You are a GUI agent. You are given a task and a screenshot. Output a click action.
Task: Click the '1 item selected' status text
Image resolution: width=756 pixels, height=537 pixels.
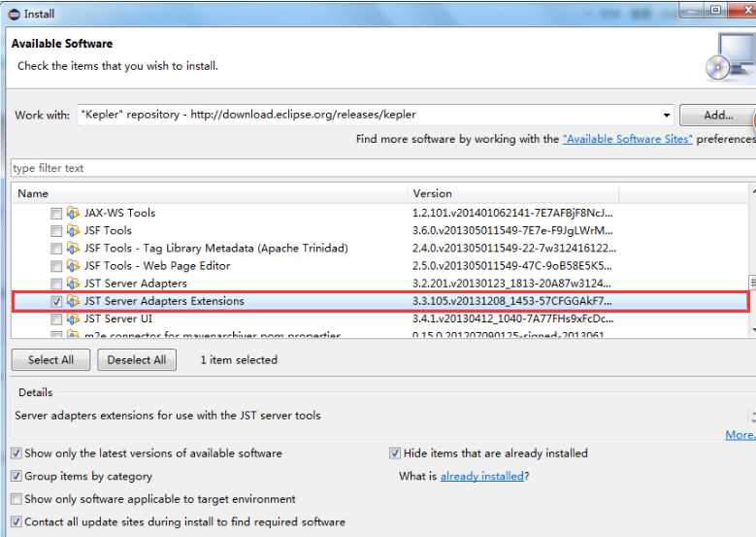(239, 360)
